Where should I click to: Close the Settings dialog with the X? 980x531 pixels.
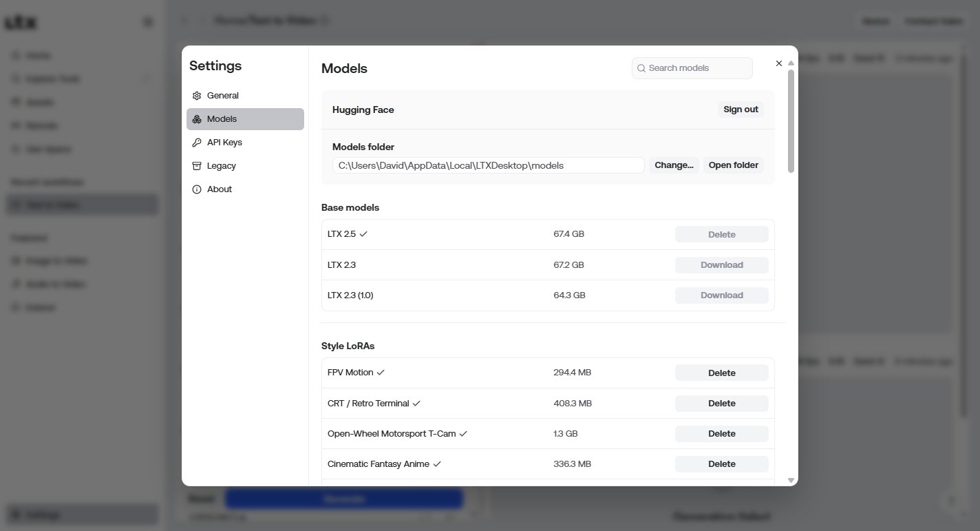click(778, 63)
